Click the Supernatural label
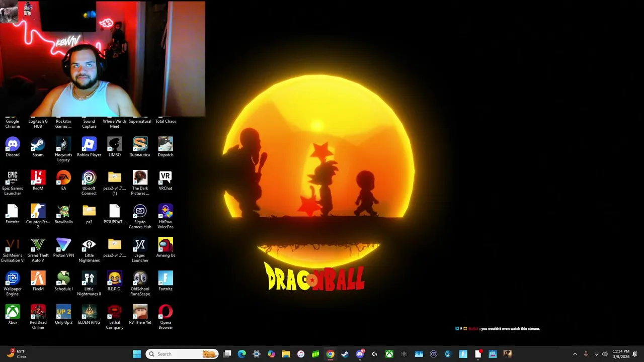 pos(140,121)
